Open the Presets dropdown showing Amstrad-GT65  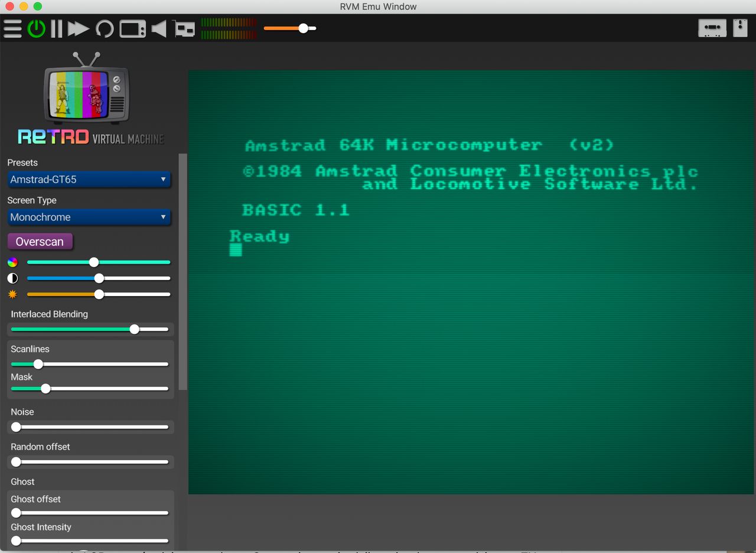(x=89, y=180)
